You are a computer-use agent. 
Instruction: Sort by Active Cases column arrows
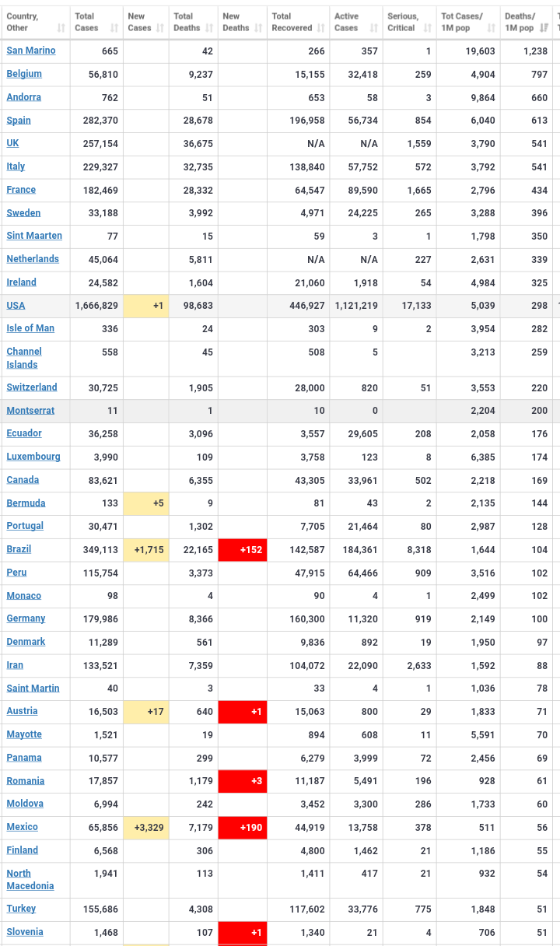pos(373,28)
